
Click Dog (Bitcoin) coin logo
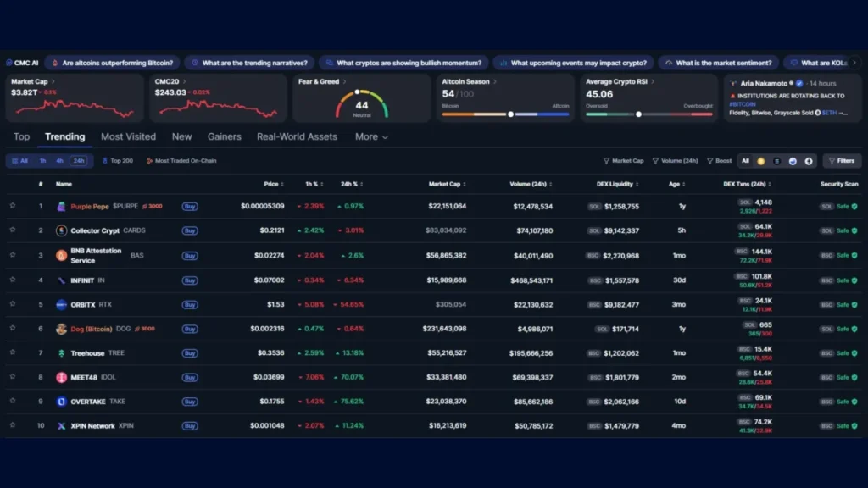point(61,329)
